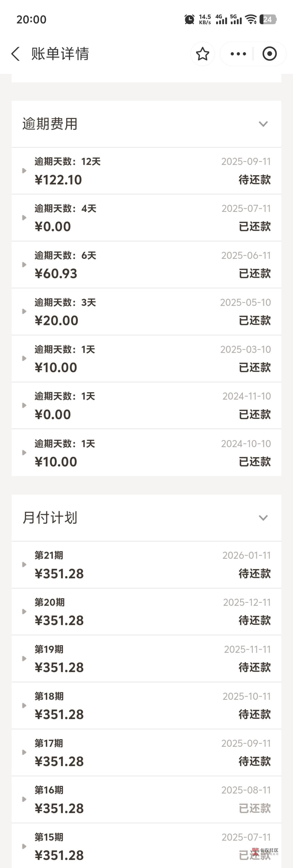Collapse the 月付计划 section chevron
The image size is (293, 868).
click(263, 518)
